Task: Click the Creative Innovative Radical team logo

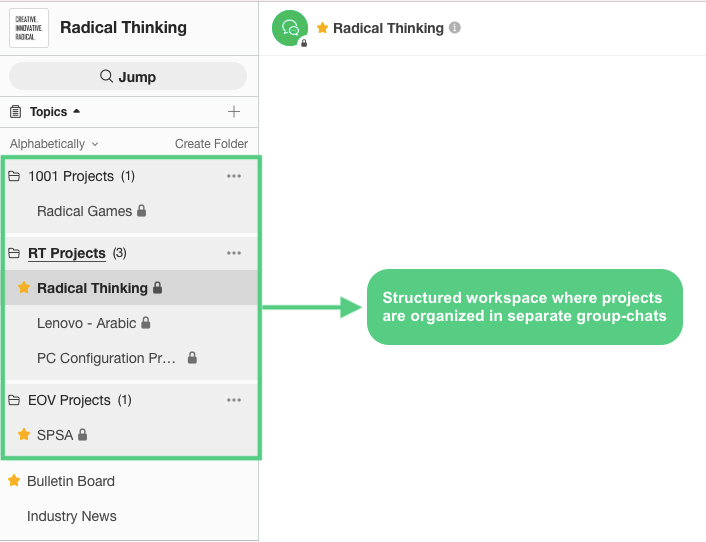Action: [x=29, y=28]
